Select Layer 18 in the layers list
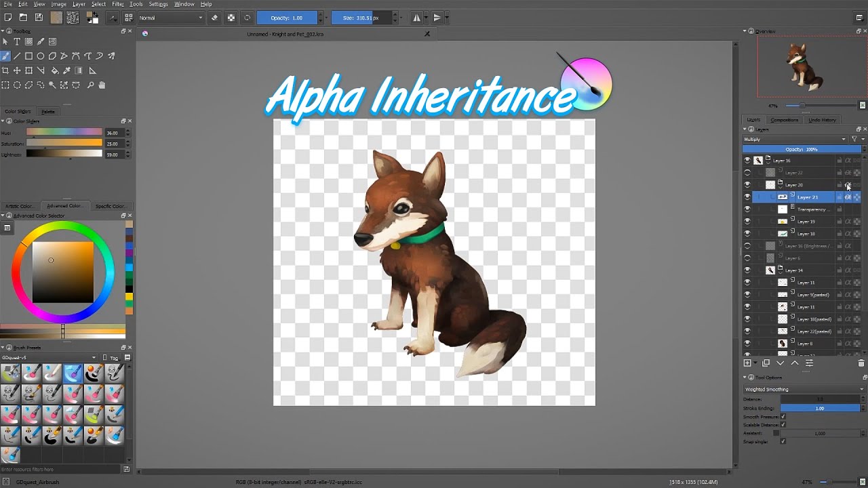This screenshot has height=488, width=868. click(806, 234)
